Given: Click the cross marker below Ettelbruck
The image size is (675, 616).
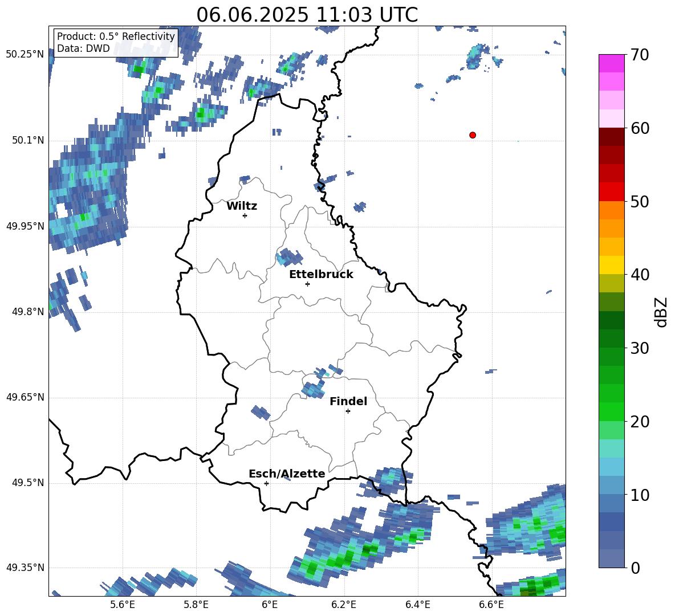Looking at the screenshot, I should tap(307, 284).
